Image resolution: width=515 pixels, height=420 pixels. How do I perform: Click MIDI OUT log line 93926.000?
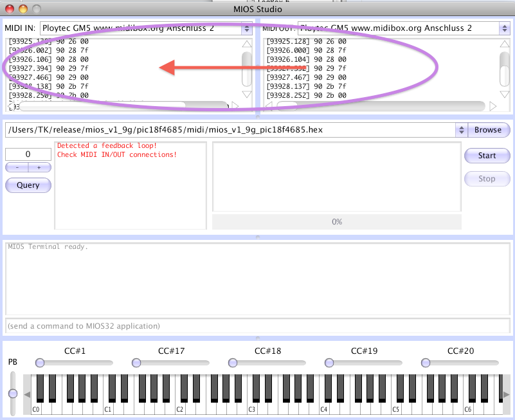click(x=307, y=50)
